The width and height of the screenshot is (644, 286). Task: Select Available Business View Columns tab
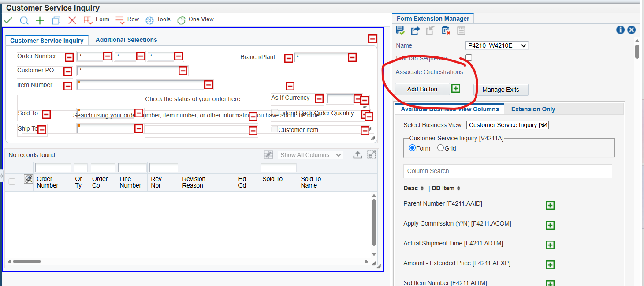tap(450, 109)
